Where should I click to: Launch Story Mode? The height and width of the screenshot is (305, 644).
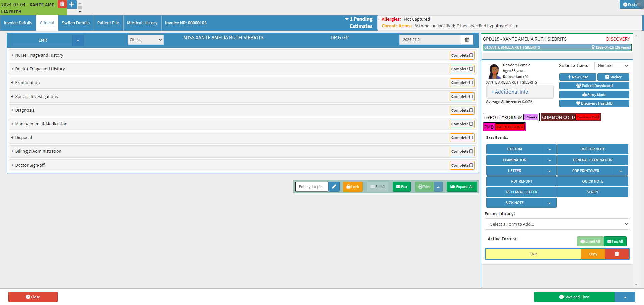[x=594, y=95]
